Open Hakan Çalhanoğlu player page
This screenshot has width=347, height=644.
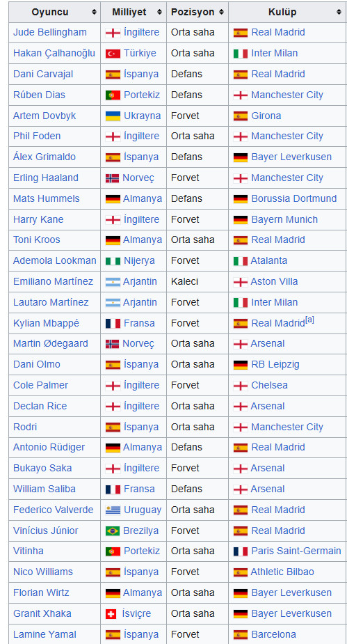tap(54, 54)
